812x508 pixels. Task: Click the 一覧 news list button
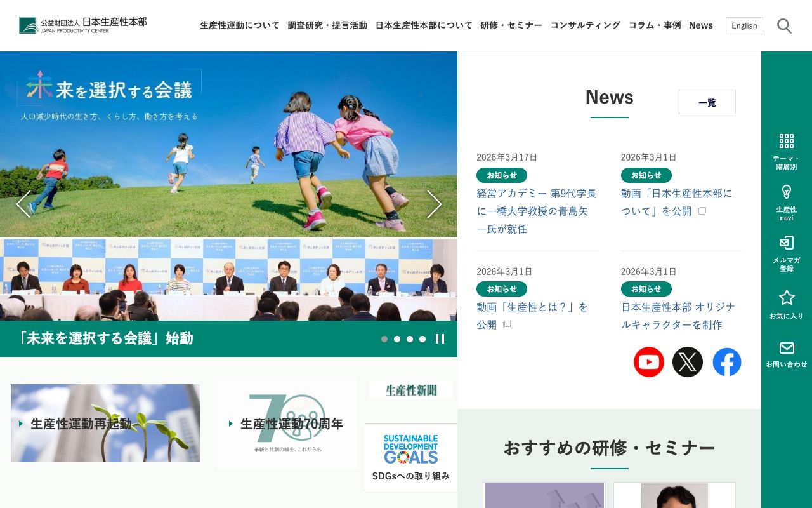tap(707, 102)
